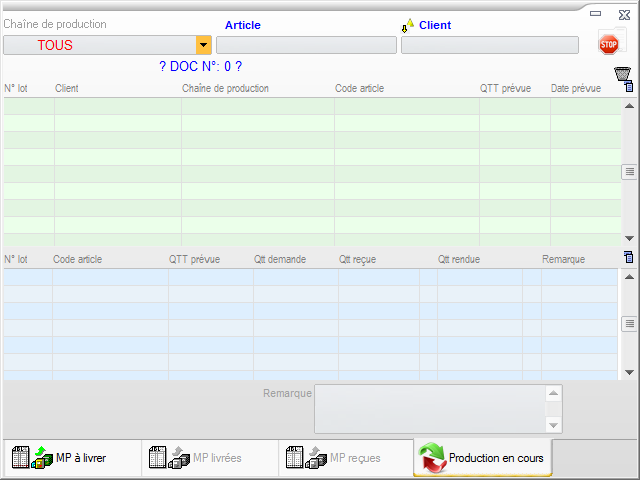
Task: Click the blue Client label link
Action: pyautogui.click(x=434, y=25)
